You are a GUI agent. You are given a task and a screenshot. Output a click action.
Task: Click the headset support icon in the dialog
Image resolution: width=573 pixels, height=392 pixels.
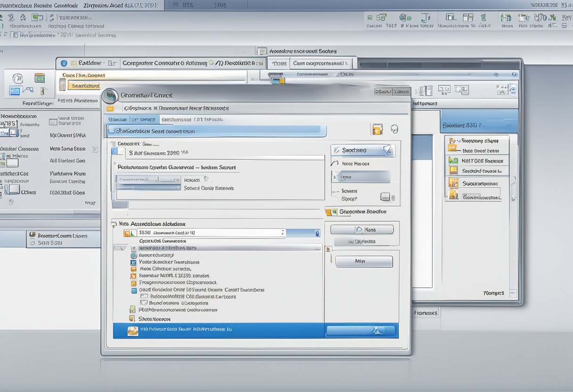pos(394,130)
